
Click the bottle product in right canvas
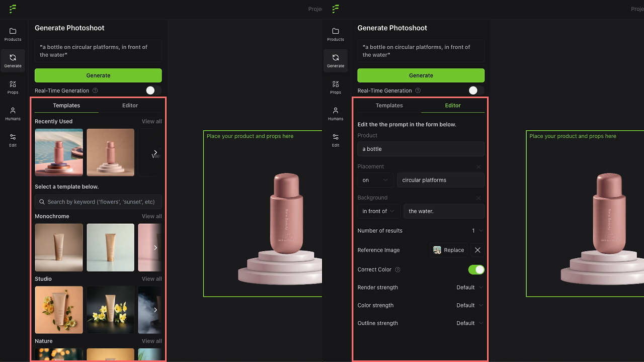[x=609, y=213]
